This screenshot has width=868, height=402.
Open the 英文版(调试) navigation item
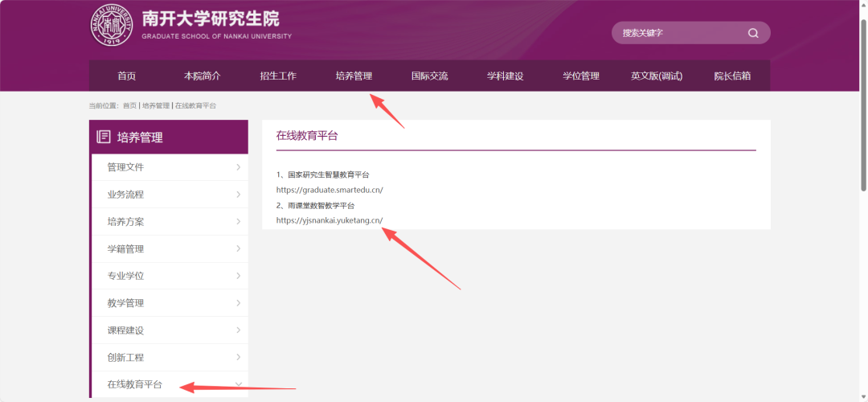657,76
